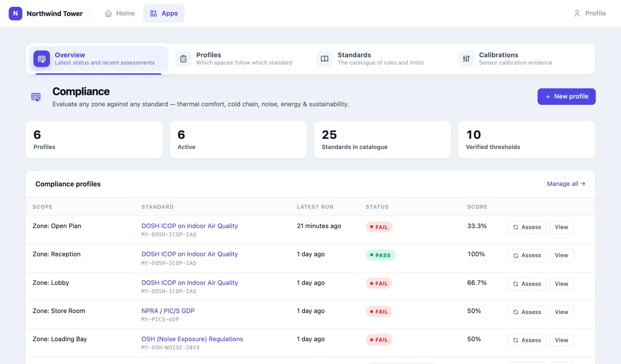Image resolution: width=621 pixels, height=364 pixels.
Task: Click refresh icon in Loading Bay row
Action: pos(516,340)
